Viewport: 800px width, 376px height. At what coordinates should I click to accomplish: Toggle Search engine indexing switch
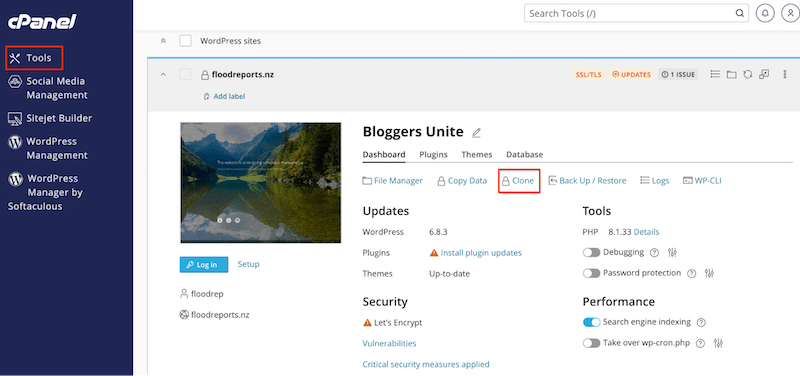click(591, 322)
